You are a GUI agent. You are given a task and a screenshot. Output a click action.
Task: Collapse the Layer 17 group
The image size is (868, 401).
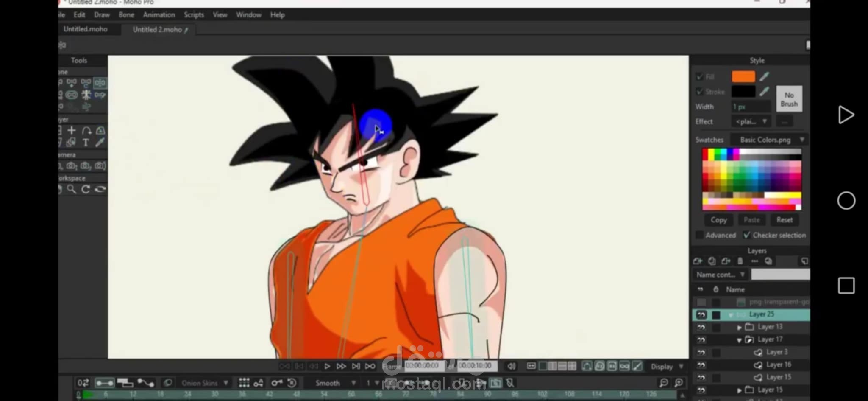click(x=739, y=340)
